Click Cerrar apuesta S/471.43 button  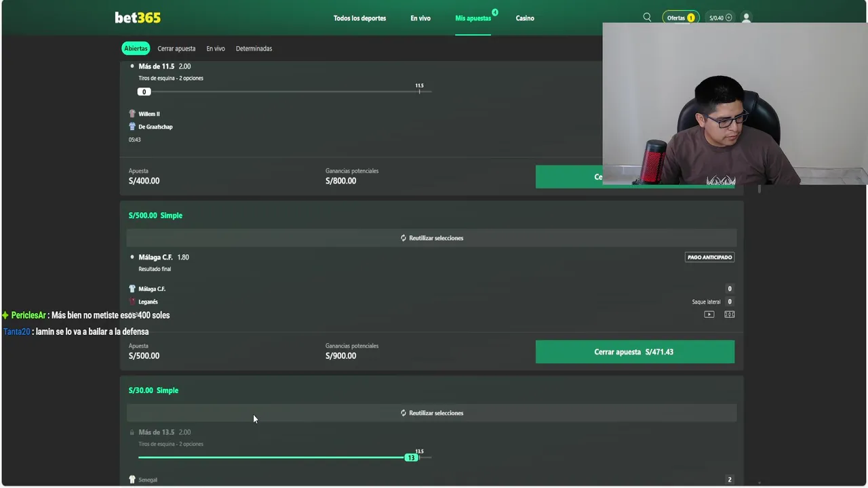pyautogui.click(x=635, y=352)
